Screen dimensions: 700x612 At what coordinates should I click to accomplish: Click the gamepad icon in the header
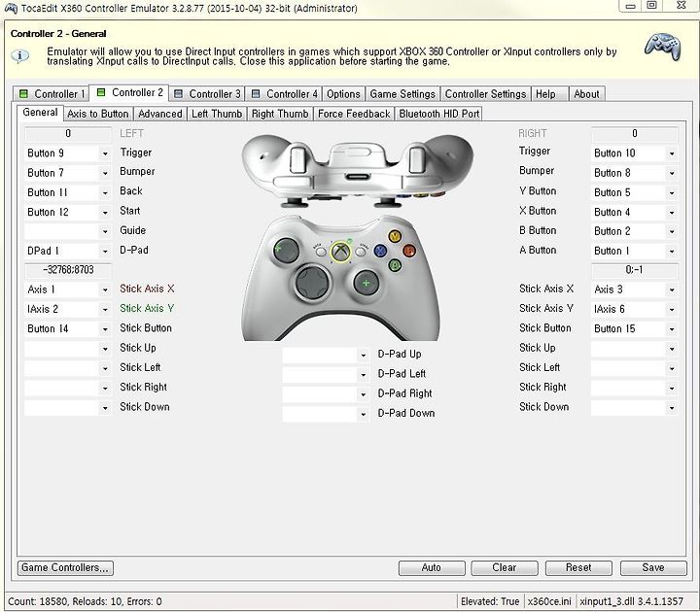tap(663, 46)
